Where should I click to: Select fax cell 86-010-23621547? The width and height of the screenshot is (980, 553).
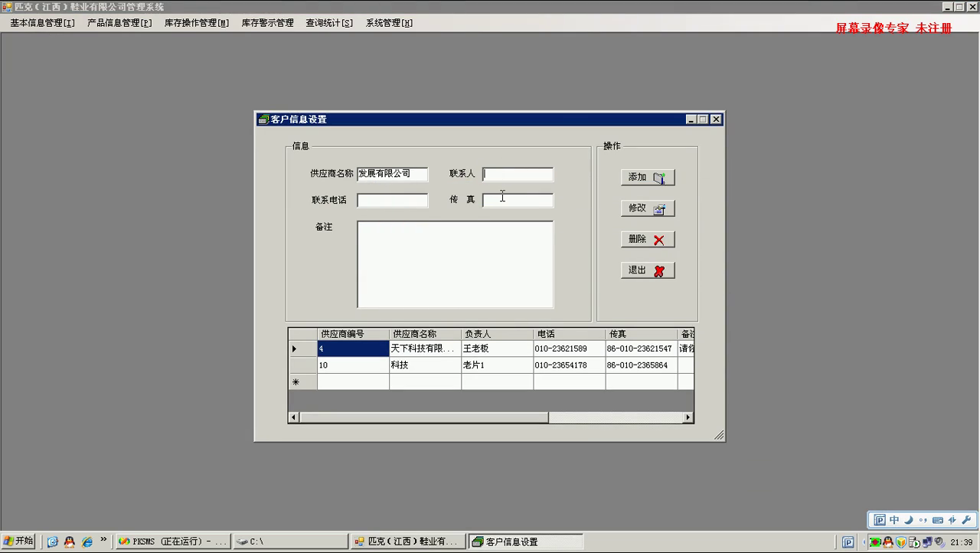[x=641, y=348]
